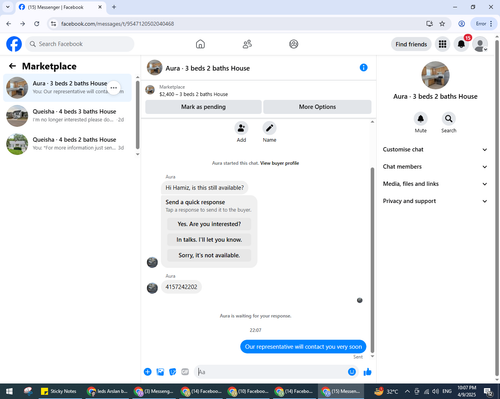Image resolution: width=500 pixels, height=399 pixels.
Task: Open the Facebook logo home link
Action: (x=14, y=44)
